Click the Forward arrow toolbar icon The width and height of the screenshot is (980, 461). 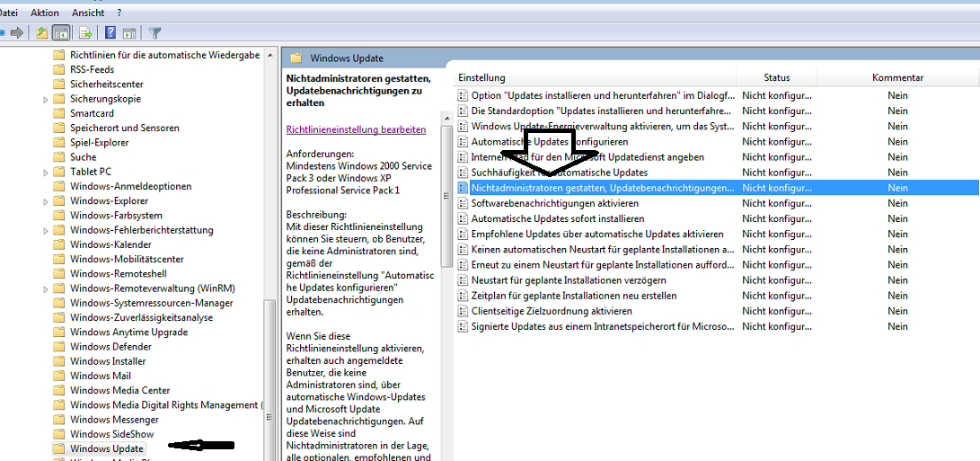[x=17, y=32]
